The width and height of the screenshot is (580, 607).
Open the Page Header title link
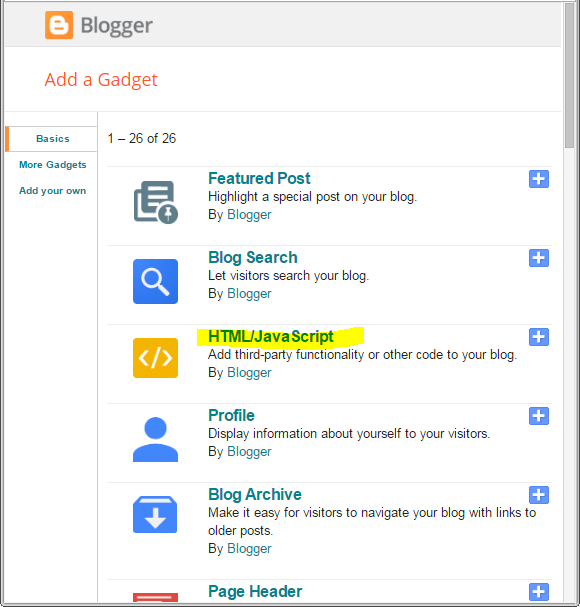pos(255,592)
